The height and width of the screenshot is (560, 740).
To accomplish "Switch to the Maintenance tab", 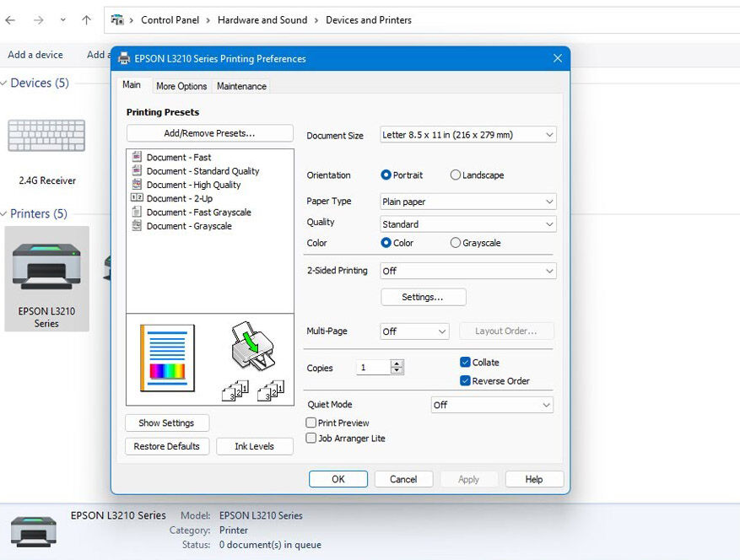I will pyautogui.click(x=241, y=86).
